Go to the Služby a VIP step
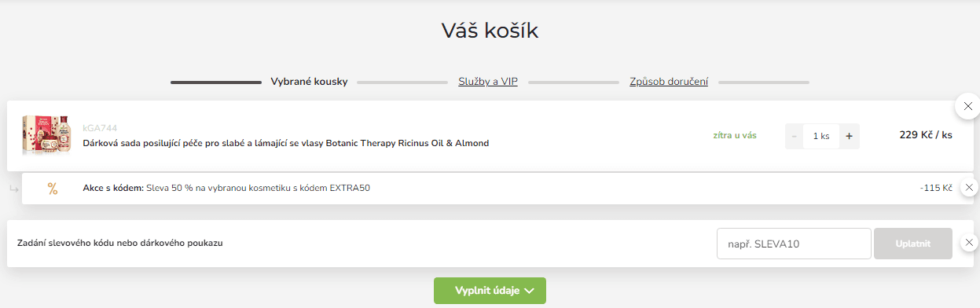Screen dimensions: 980x308 pyautogui.click(x=488, y=82)
